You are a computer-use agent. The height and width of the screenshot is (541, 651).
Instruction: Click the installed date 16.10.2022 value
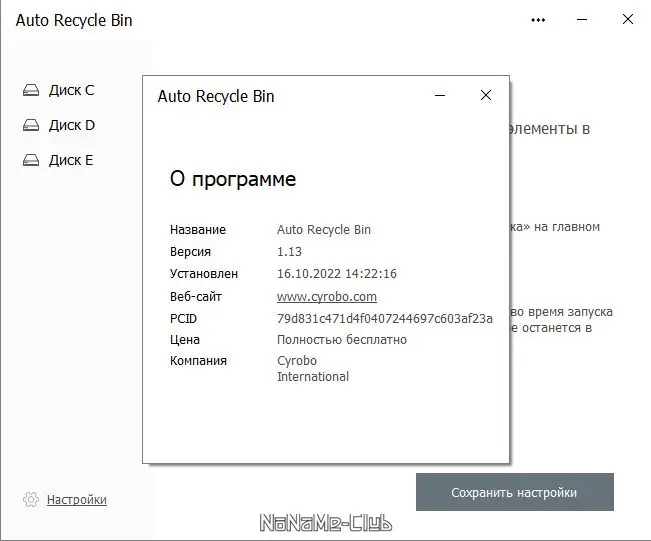[337, 274]
